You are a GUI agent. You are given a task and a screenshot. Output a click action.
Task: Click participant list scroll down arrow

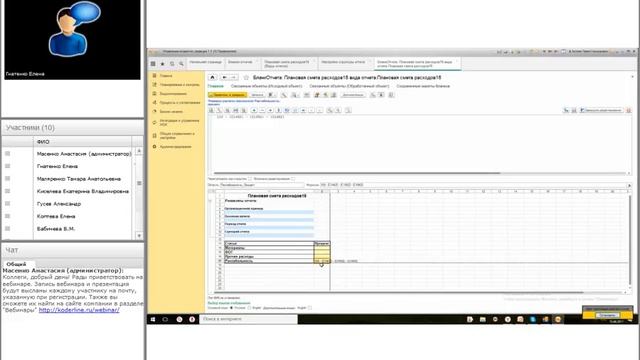pyautogui.click(x=139, y=236)
